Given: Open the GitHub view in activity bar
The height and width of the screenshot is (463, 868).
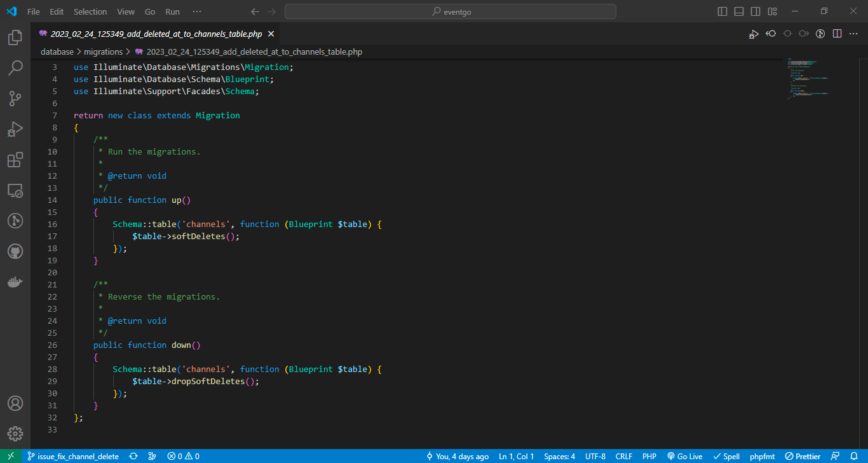Looking at the screenshot, I should pyautogui.click(x=15, y=251).
